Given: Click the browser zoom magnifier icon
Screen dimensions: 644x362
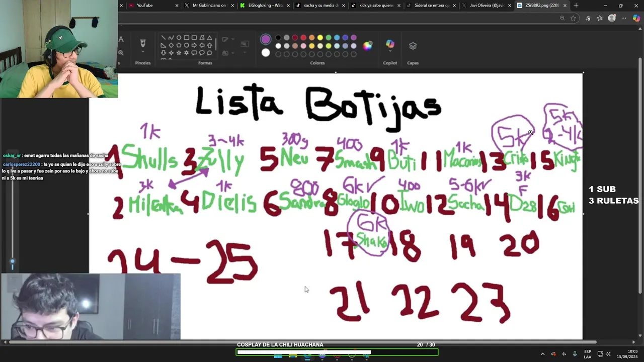Looking at the screenshot, I should point(562,18).
